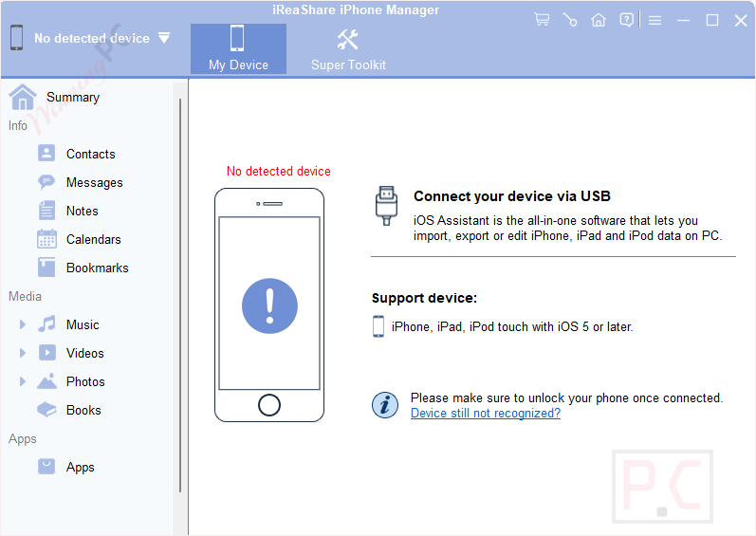Click the 'Support device:' heading
The image size is (756, 536).
tap(424, 299)
